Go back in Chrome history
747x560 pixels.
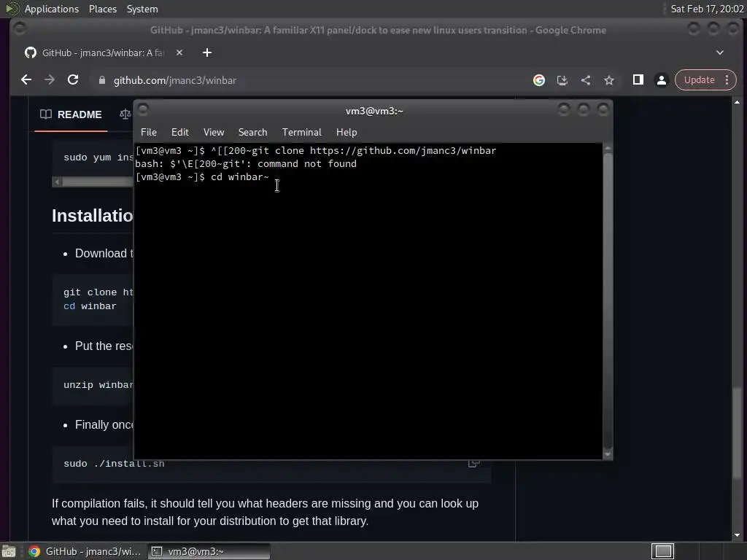(x=26, y=80)
